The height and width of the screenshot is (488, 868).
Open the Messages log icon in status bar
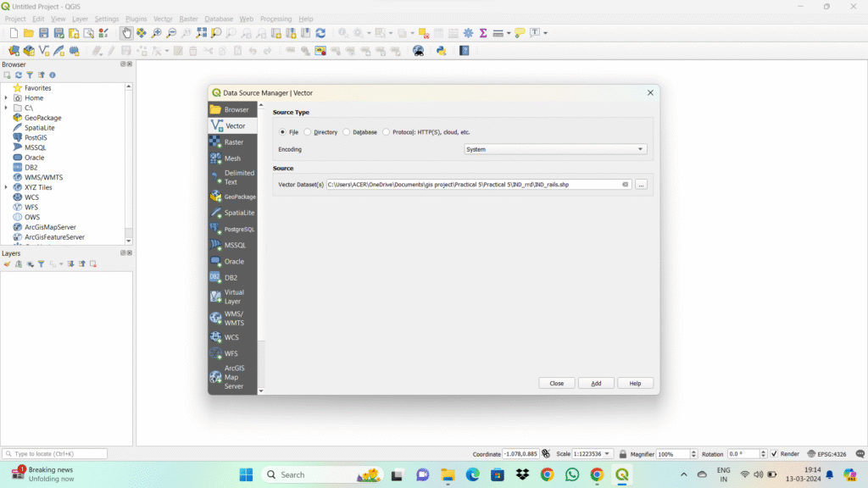[x=860, y=454]
